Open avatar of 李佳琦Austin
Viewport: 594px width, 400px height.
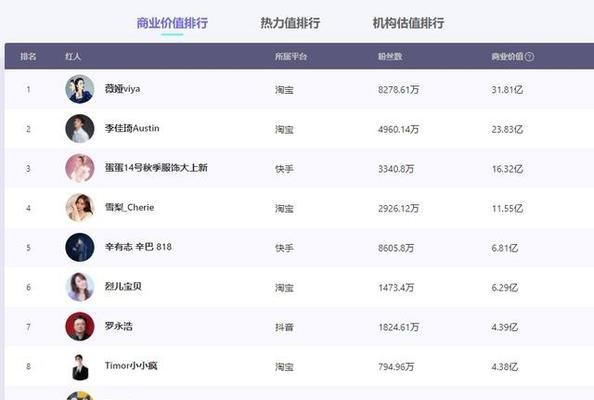tap(80, 128)
